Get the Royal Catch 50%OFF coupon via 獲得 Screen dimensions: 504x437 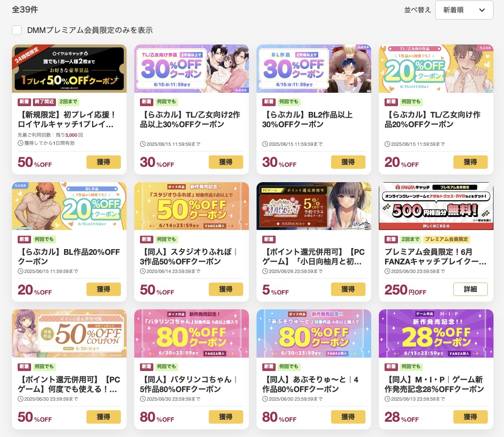(104, 162)
